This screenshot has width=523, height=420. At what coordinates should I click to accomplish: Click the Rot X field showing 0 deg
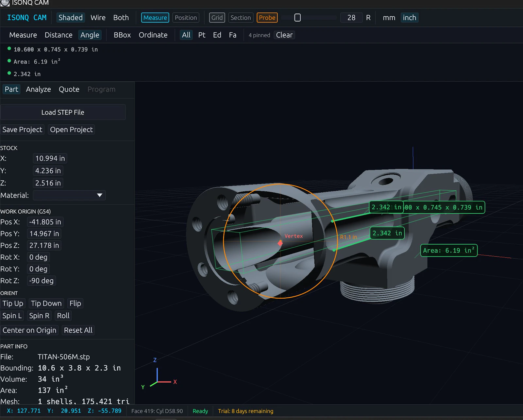tap(38, 257)
